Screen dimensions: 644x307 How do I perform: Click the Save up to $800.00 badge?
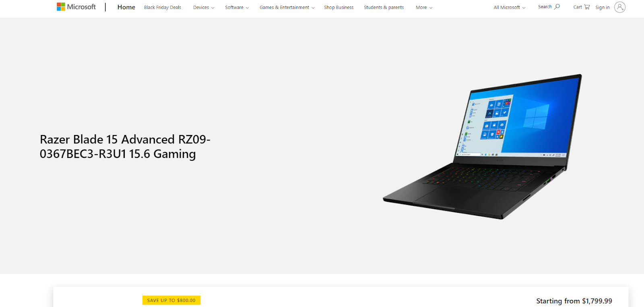pos(171,300)
